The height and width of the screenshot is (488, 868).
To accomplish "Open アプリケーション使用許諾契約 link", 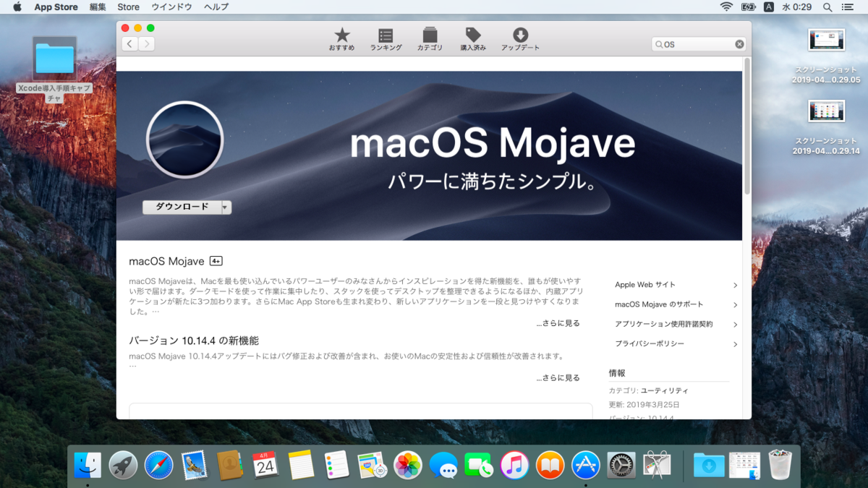I will (664, 324).
